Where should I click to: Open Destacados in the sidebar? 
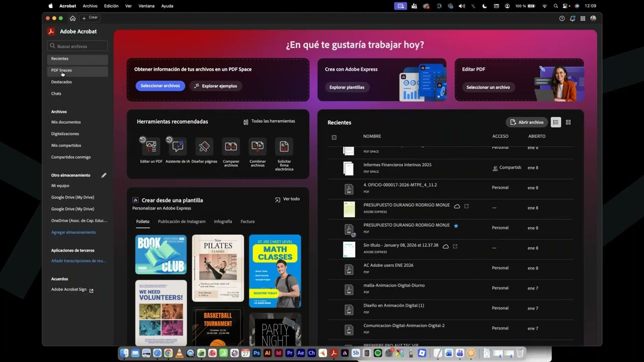61,82
